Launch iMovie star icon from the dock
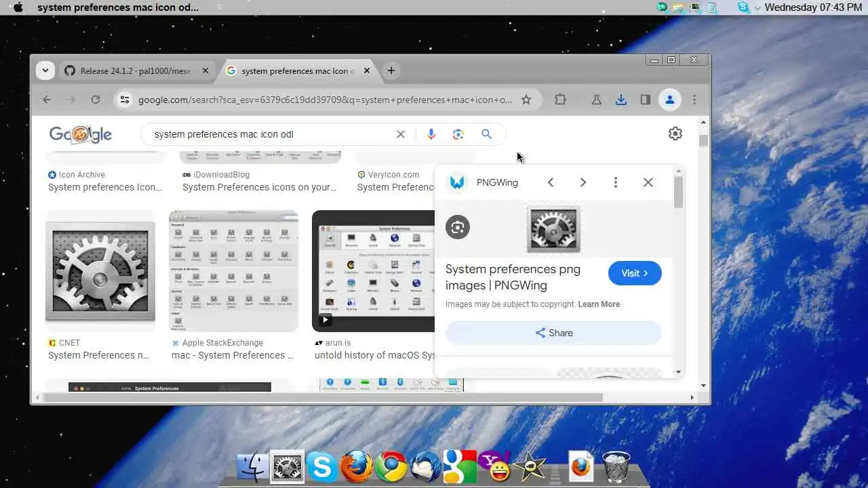Image resolution: width=868 pixels, height=488 pixels. 530,468
